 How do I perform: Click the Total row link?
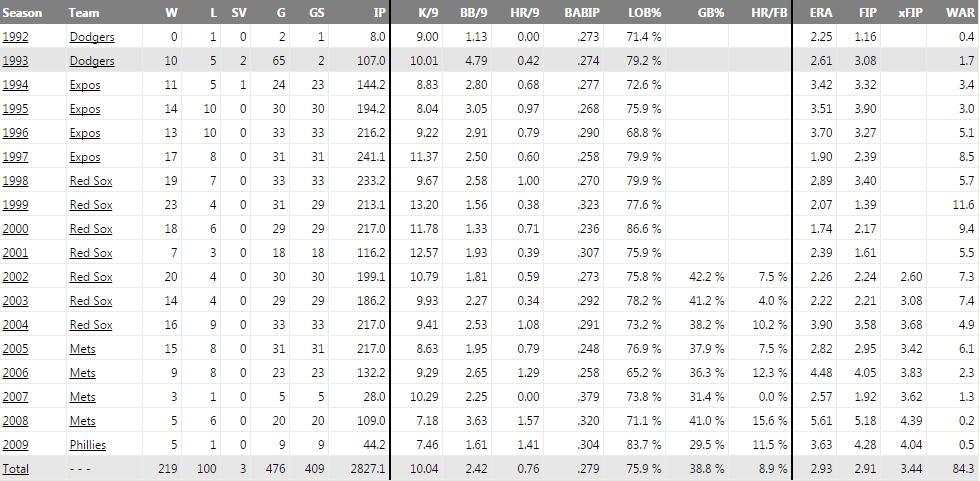click(15, 469)
